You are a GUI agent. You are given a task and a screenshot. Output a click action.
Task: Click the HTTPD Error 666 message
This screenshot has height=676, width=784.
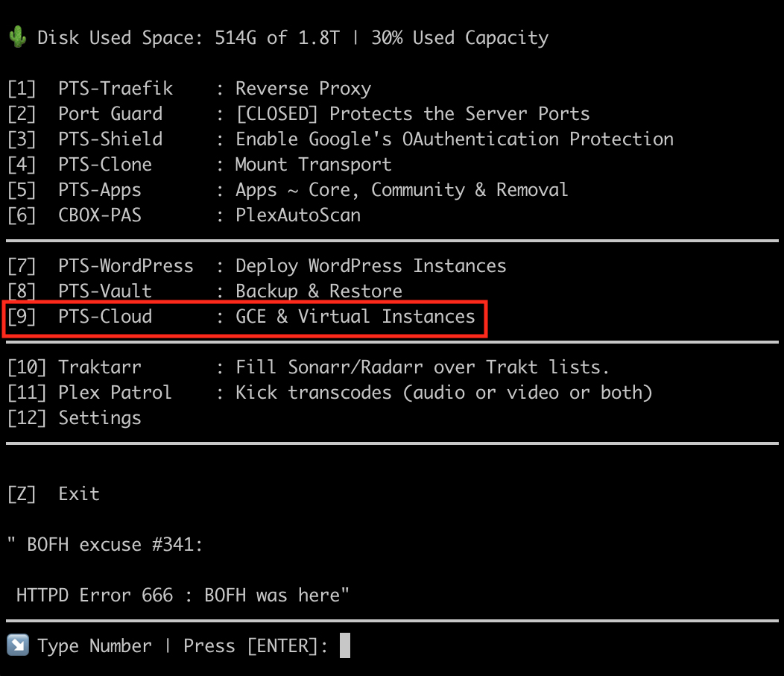183,596
